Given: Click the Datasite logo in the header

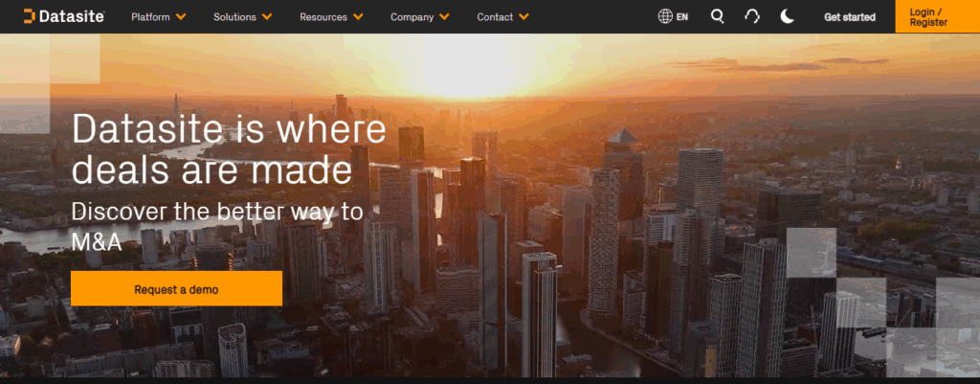Looking at the screenshot, I should coord(63,16).
